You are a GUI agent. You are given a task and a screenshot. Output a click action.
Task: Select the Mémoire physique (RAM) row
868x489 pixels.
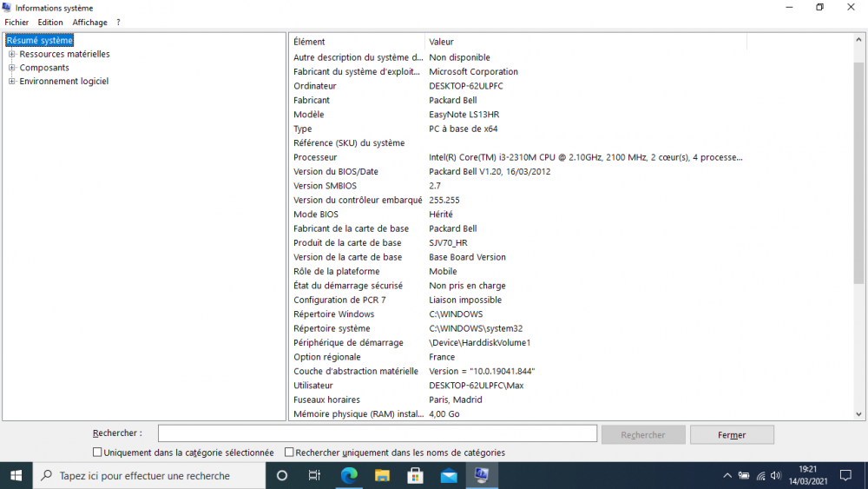517,414
